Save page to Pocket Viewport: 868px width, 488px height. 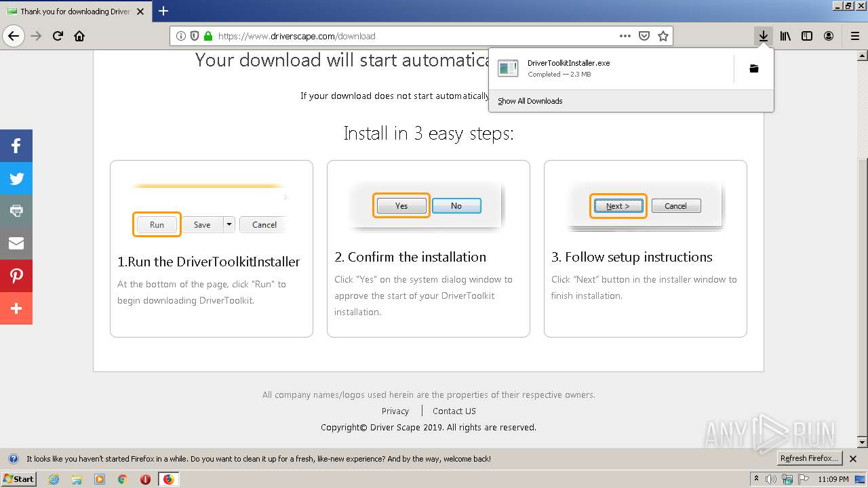[x=644, y=36]
